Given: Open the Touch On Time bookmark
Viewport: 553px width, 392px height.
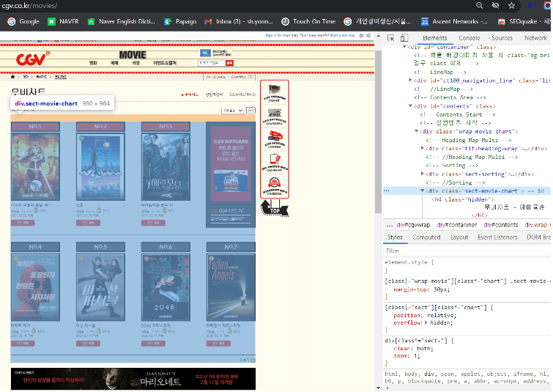Looking at the screenshot, I should (308, 21).
